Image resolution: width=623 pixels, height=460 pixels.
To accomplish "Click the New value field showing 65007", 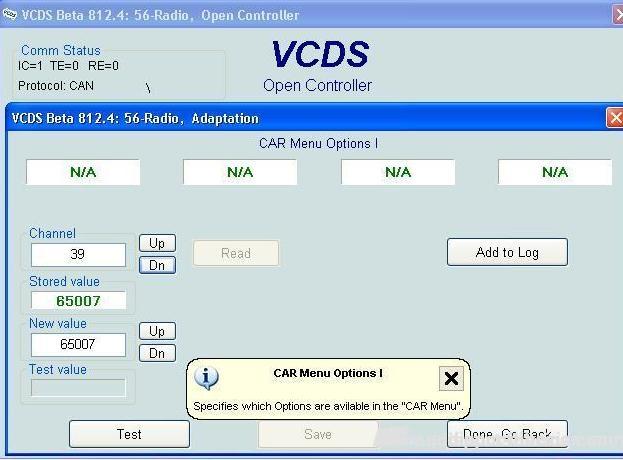I will coord(78,344).
